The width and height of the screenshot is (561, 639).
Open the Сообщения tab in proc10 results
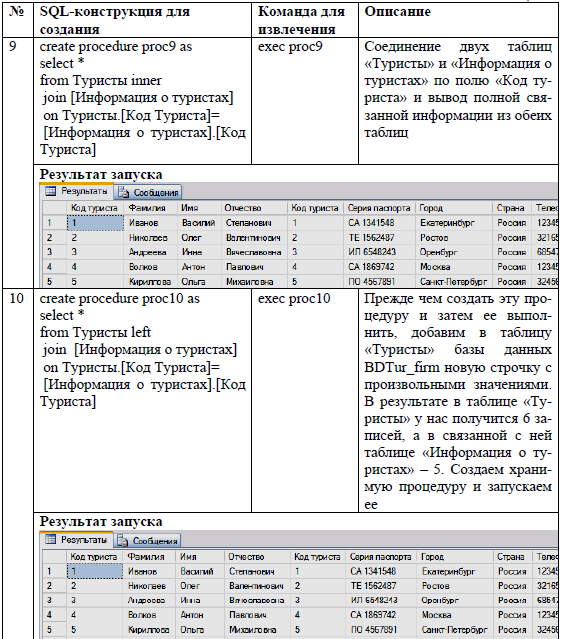(147, 541)
